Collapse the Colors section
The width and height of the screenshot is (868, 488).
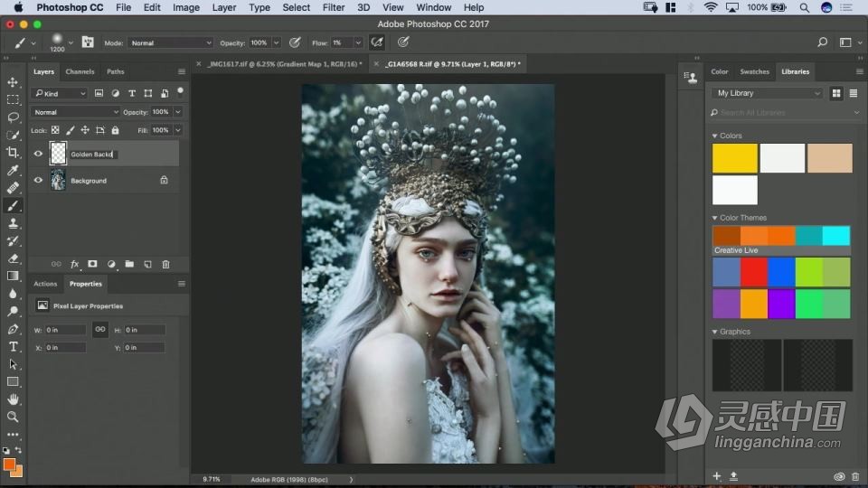tap(714, 136)
